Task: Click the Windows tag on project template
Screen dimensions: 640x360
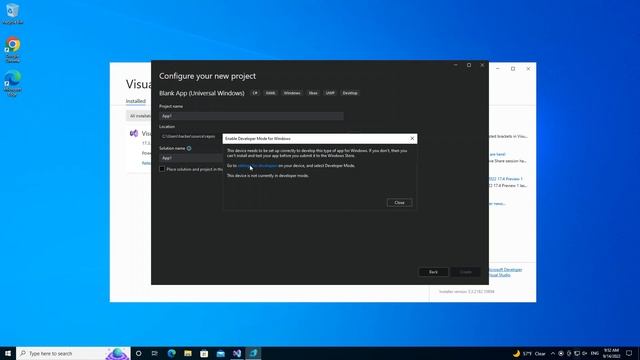Action: [292, 93]
